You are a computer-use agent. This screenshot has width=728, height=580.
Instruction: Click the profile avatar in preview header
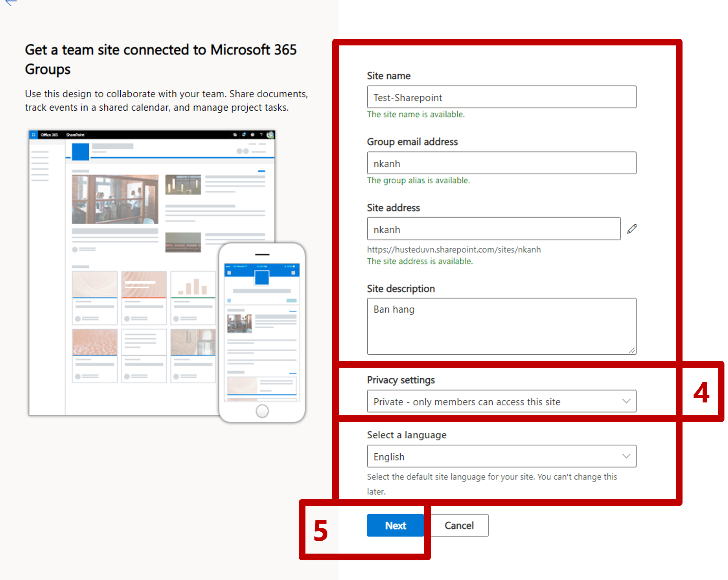point(270,135)
